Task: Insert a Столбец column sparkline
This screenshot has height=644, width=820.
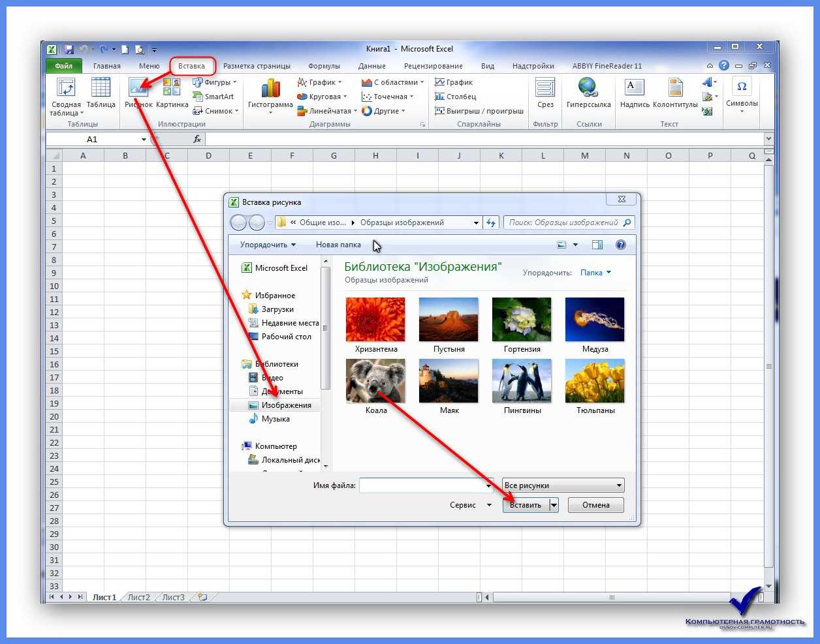Action: [x=456, y=97]
